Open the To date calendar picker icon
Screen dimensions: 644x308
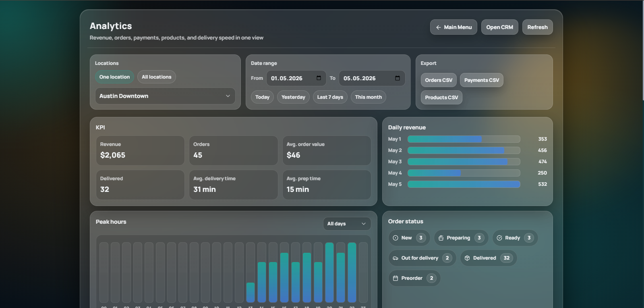[397, 78]
